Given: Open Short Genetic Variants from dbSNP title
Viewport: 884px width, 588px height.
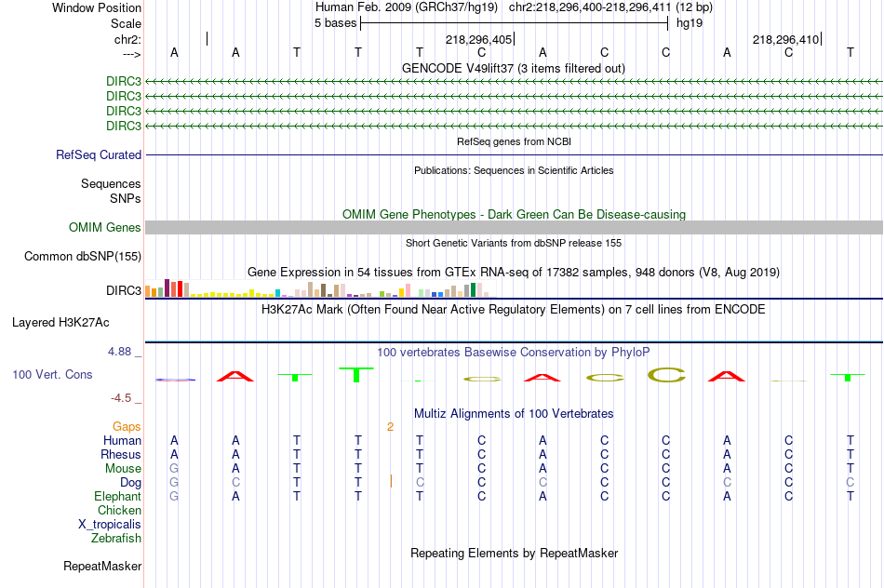Looking at the screenshot, I should coord(514,243).
